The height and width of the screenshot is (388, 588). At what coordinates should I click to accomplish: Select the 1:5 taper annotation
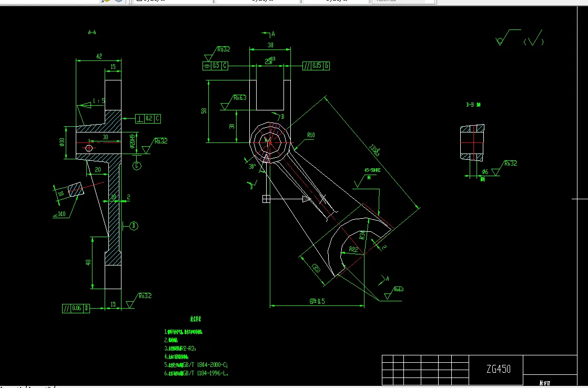[x=99, y=101]
